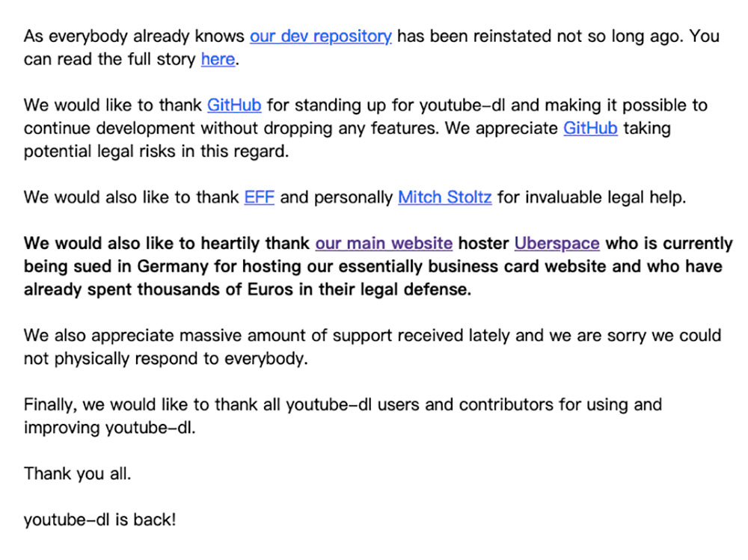The height and width of the screenshot is (560, 748).
Task: Open GitHub link after "would like to thank"
Action: click(234, 105)
